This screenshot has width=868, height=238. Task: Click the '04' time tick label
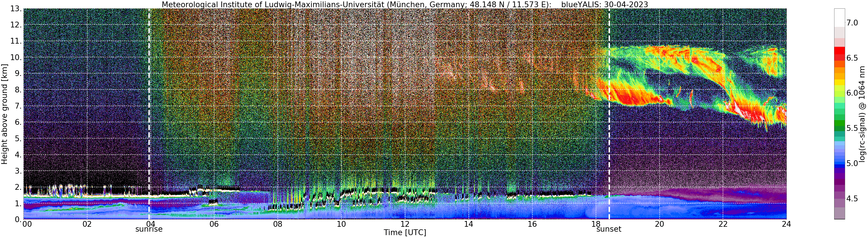pyautogui.click(x=150, y=224)
